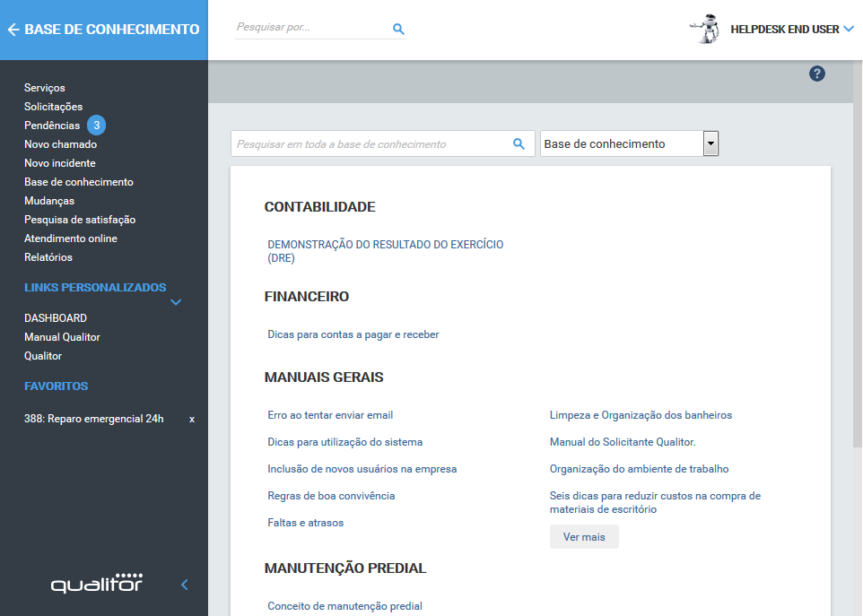Image resolution: width=863 pixels, height=616 pixels.
Task: Open Dicas para contas a pagar e receber
Action: click(353, 334)
